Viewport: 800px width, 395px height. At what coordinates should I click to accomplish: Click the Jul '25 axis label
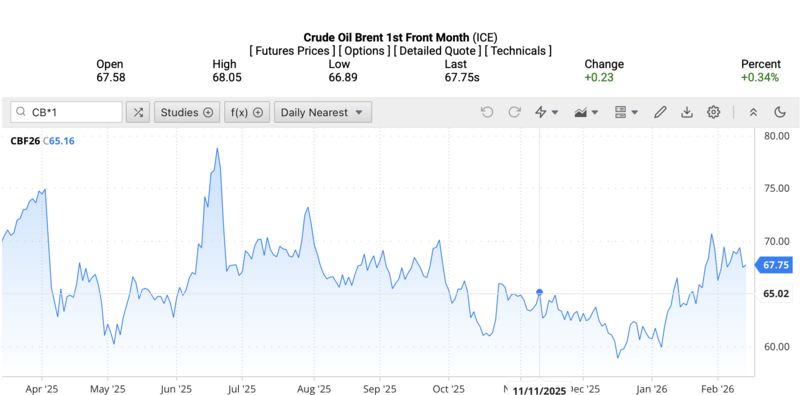[241, 389]
